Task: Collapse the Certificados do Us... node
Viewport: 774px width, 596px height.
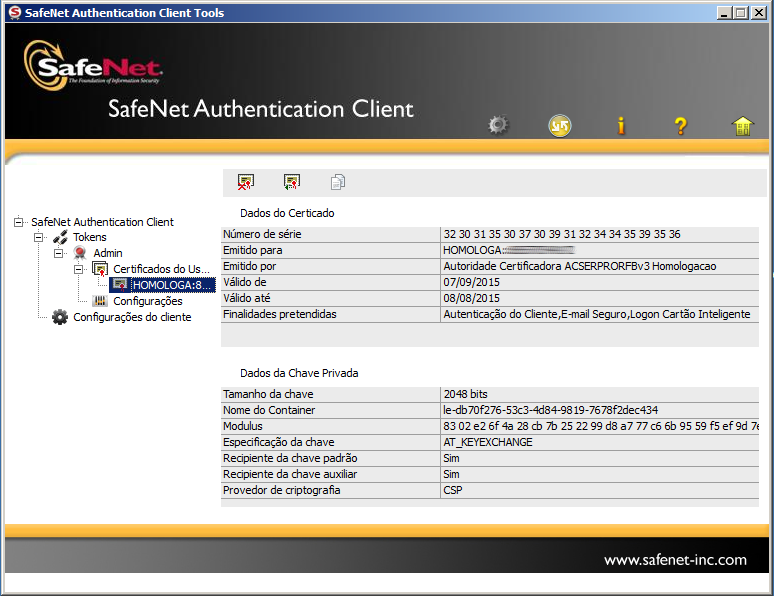Action: (78, 270)
